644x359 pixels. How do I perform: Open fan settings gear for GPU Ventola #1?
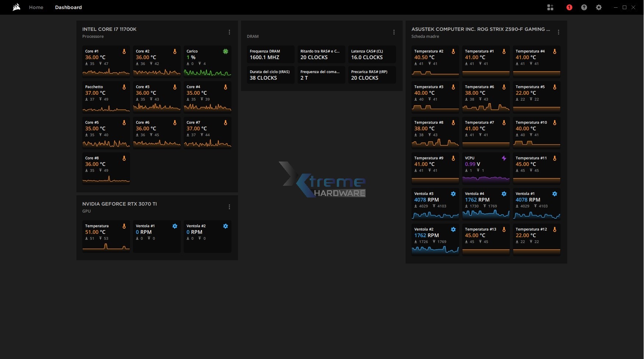[175, 226]
